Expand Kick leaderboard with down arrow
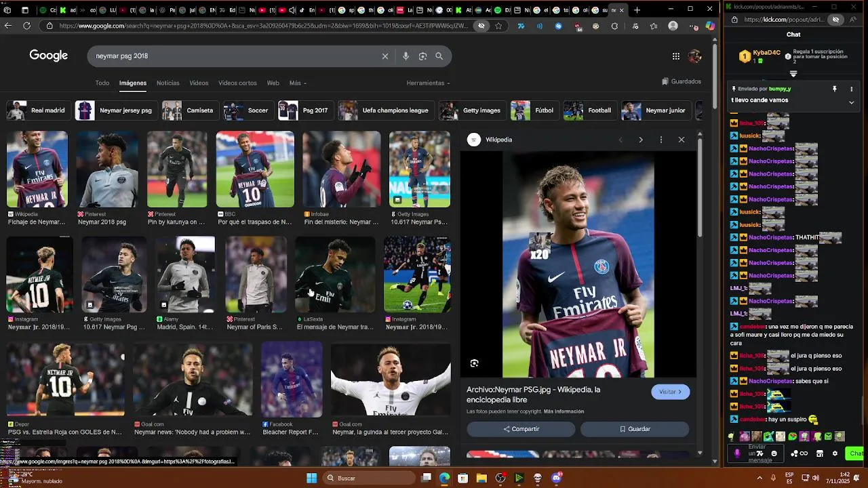 793,74
